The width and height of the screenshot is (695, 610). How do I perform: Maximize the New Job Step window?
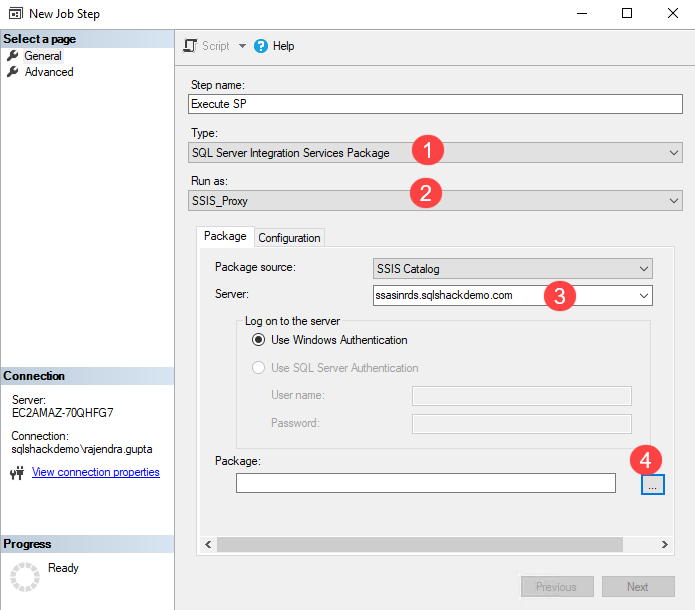[627, 13]
